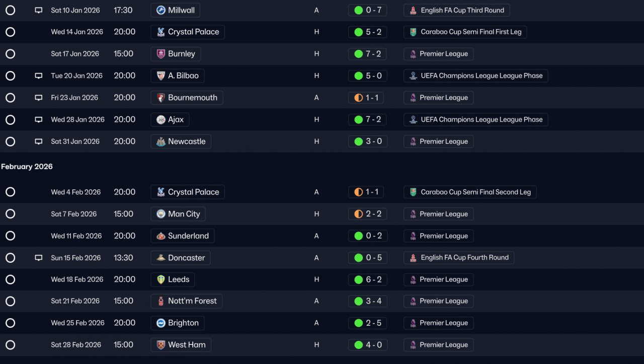Viewport: 644px width, 364px height.
Task: Open the Crystal Palace 5 - 2 result
Action: pyautogui.click(x=367, y=32)
